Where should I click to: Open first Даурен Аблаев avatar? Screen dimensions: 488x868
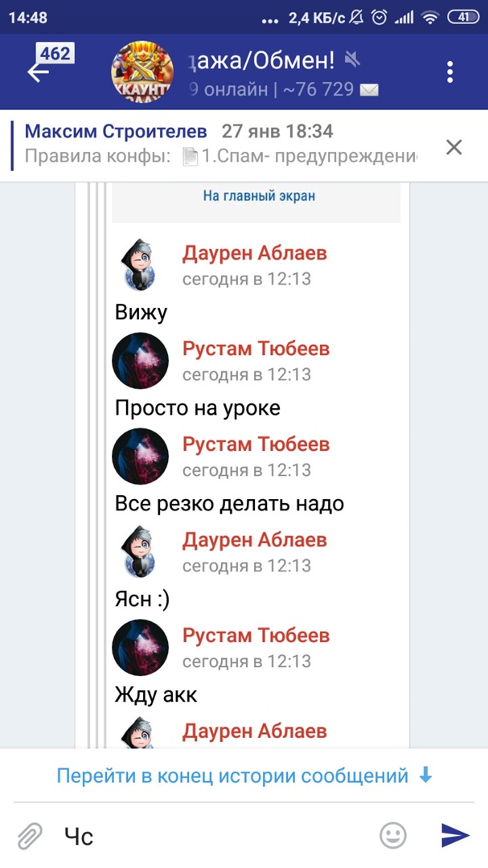coord(140,265)
